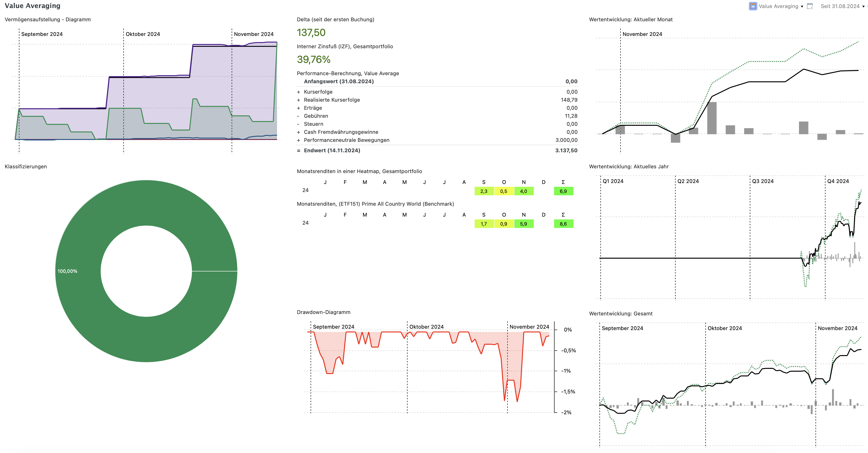Click the plus sign before Realisierte Kurserfolge
Viewport: 868px width, 453px height.
(298, 100)
